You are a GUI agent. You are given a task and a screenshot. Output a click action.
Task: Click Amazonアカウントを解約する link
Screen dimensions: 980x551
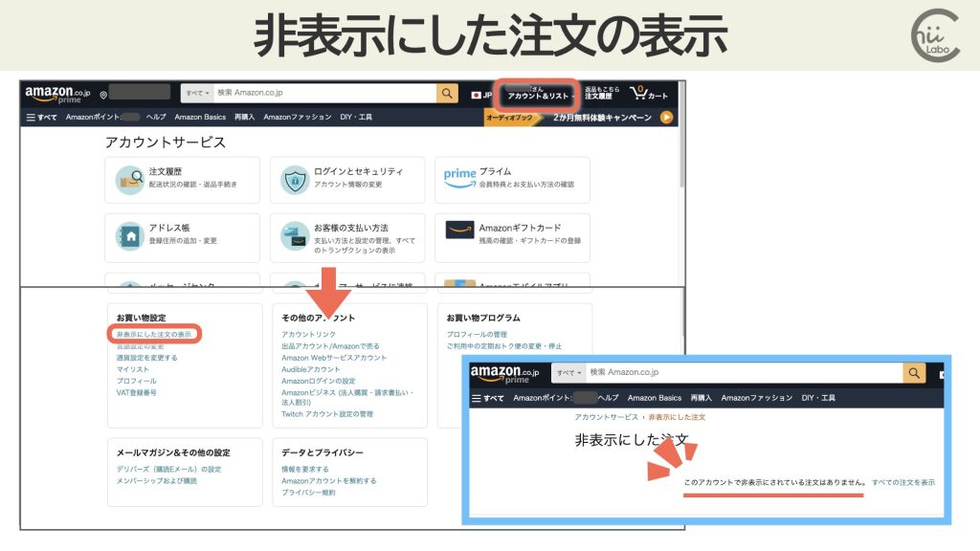coord(329,481)
